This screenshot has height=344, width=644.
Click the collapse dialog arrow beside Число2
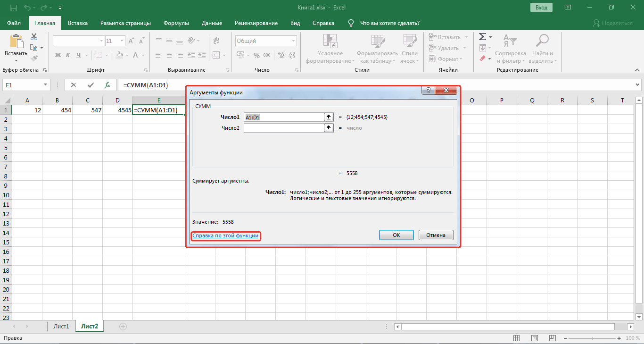coord(329,128)
